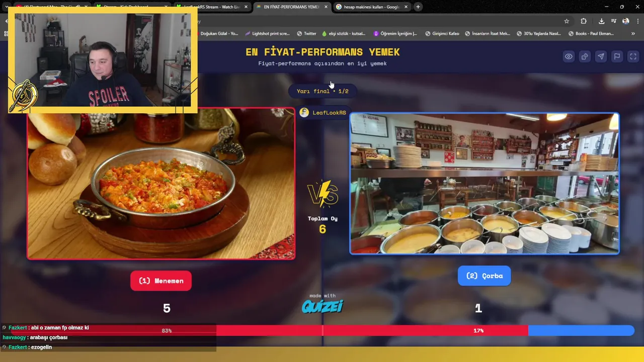Click the paper-plane share icon
644x362 pixels.
click(x=601, y=56)
